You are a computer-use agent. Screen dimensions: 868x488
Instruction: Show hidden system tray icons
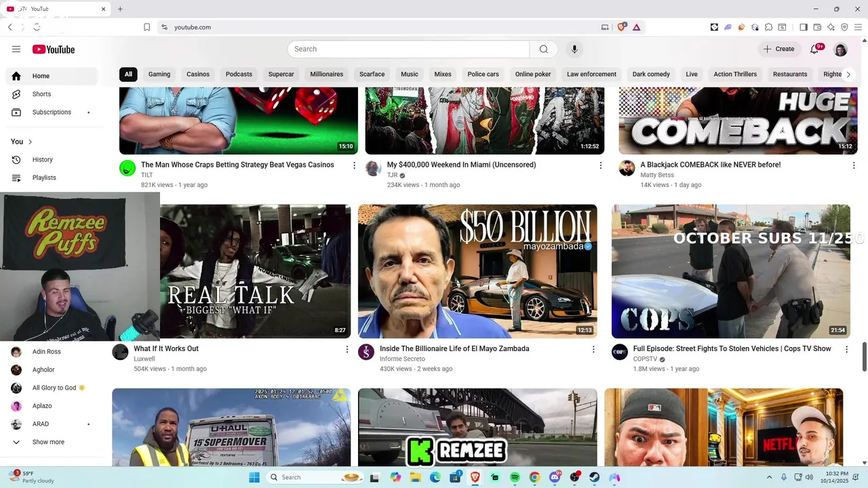click(769, 477)
